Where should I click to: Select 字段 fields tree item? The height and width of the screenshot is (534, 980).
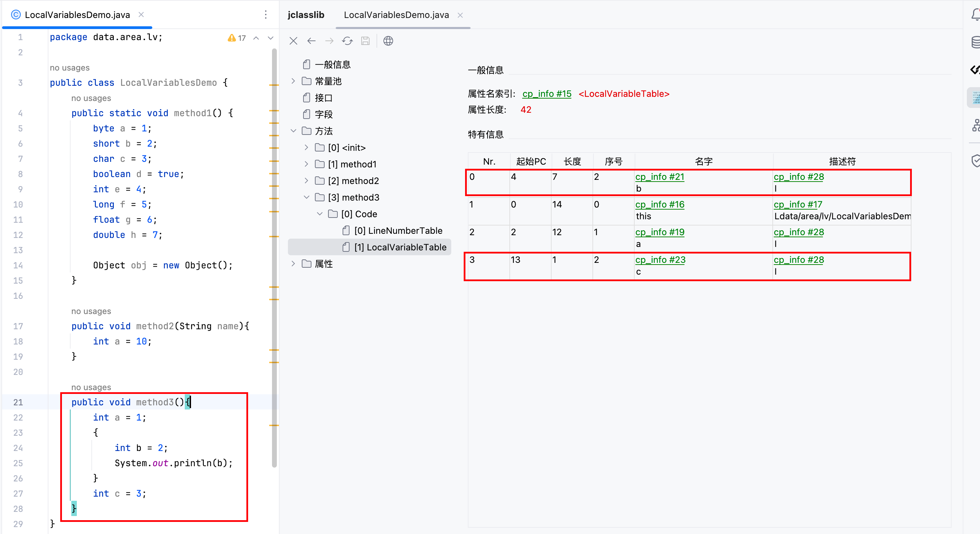[x=318, y=114]
